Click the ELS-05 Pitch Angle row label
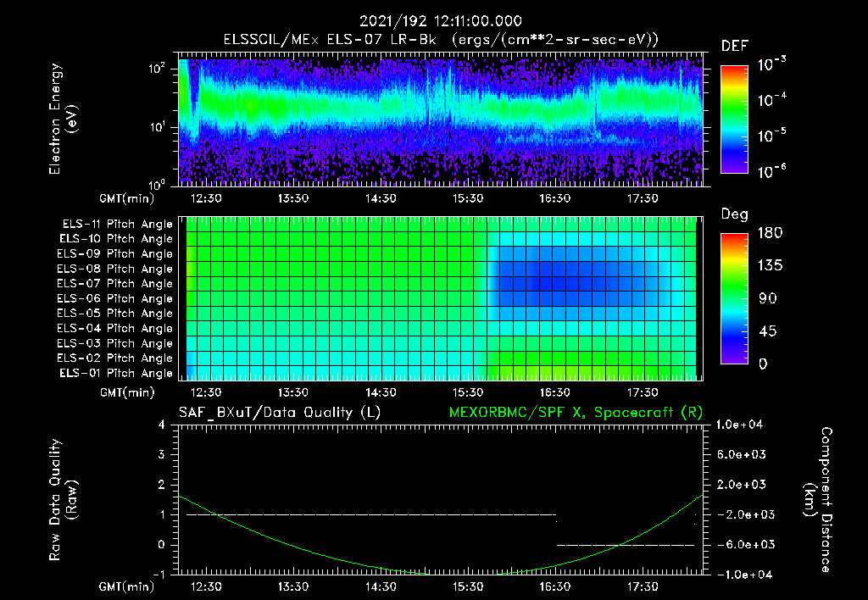868x600 pixels. tap(114, 314)
